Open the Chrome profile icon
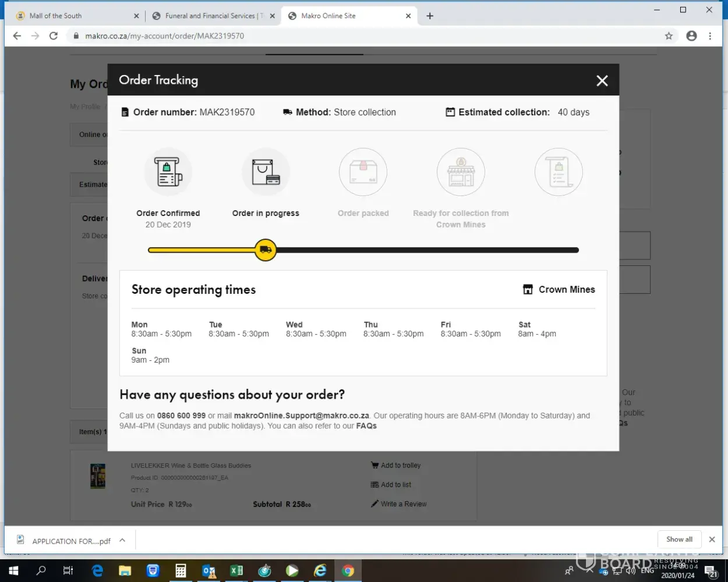The image size is (728, 582). [x=691, y=36]
